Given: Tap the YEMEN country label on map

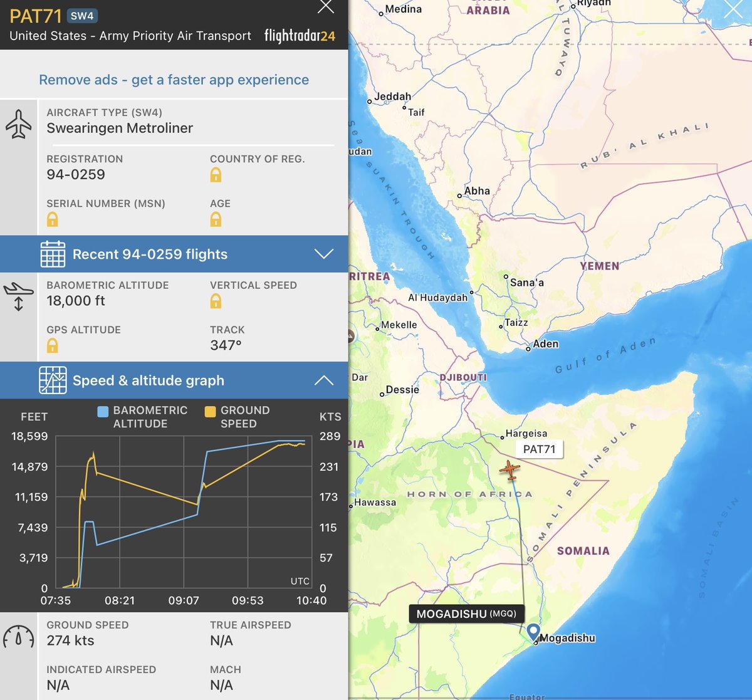Looking at the screenshot, I should tap(600, 266).
